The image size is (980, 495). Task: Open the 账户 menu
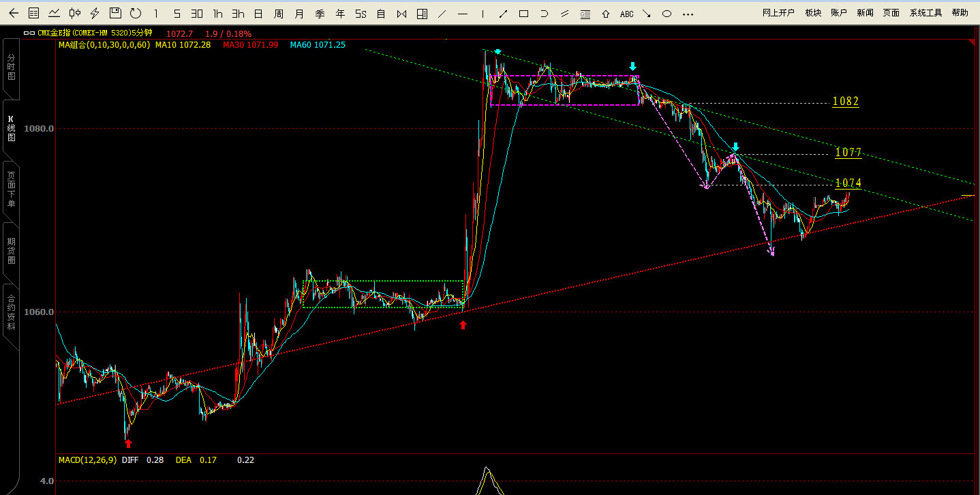point(839,13)
